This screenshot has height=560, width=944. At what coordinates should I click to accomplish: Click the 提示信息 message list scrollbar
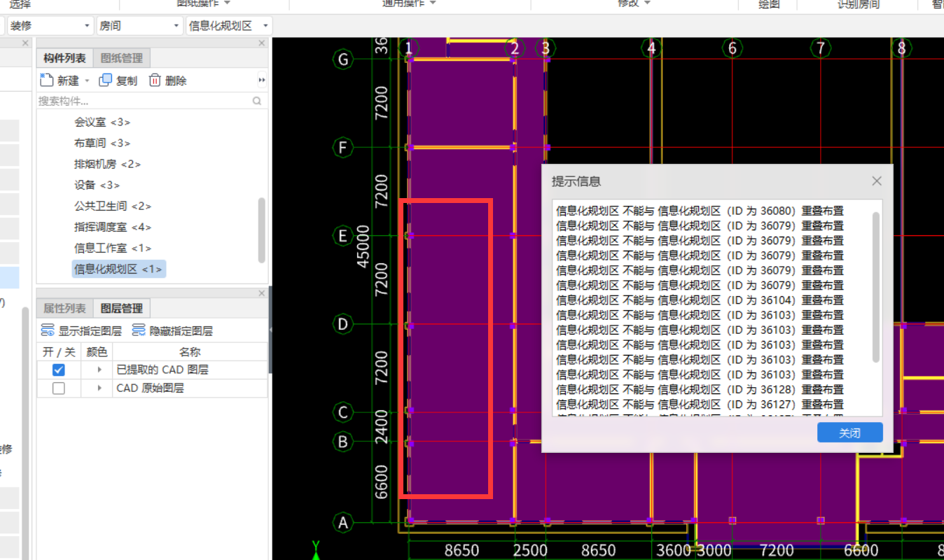point(875,287)
